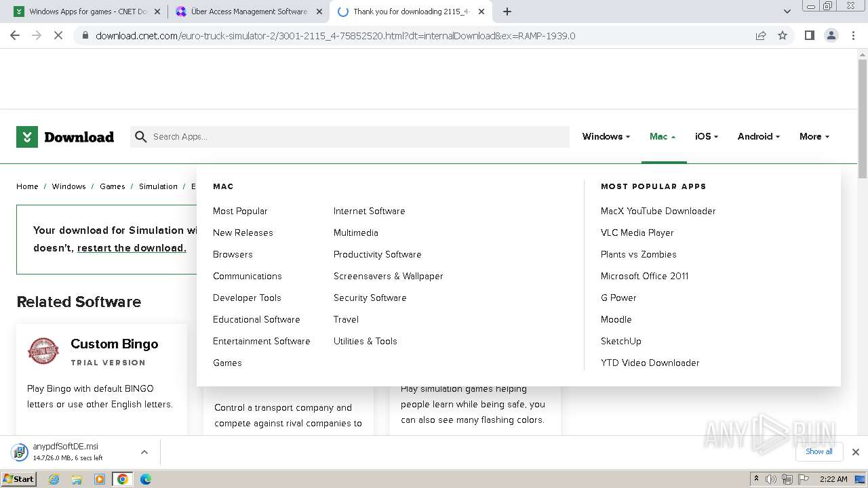
Task: Open Developer Tools category
Action: 247,298
